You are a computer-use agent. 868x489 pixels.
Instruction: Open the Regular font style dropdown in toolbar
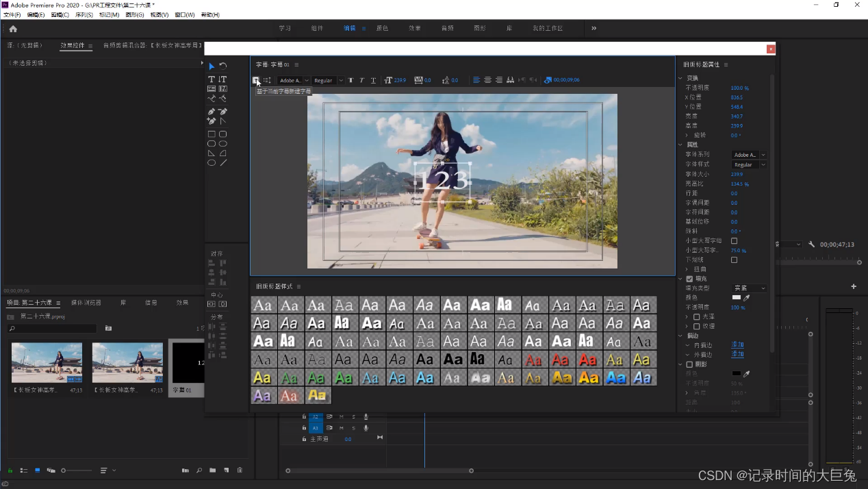click(328, 80)
